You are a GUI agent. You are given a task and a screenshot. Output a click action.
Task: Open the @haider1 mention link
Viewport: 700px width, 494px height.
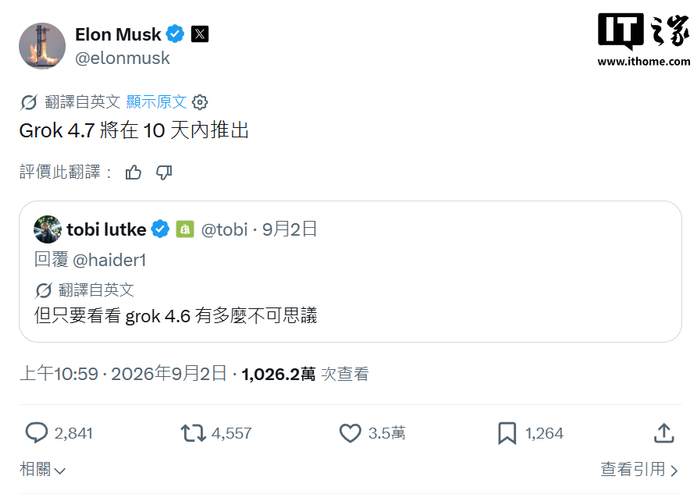pyautogui.click(x=109, y=260)
